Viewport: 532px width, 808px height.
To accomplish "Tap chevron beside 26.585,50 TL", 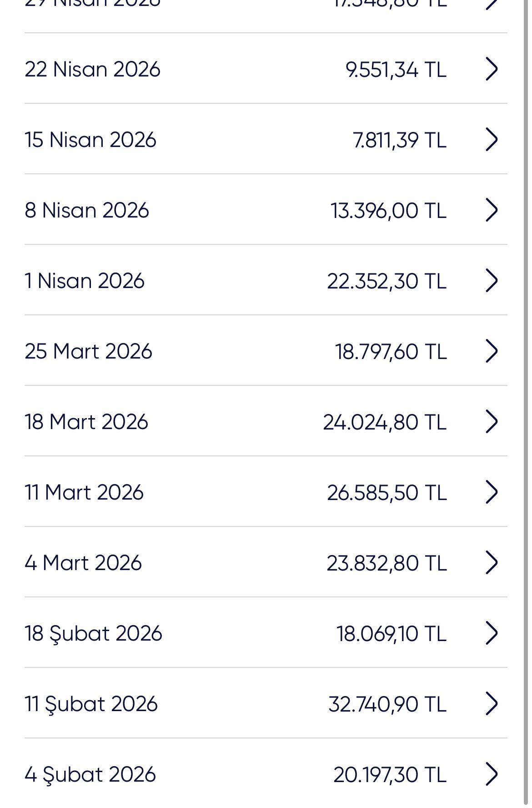I will [492, 492].
